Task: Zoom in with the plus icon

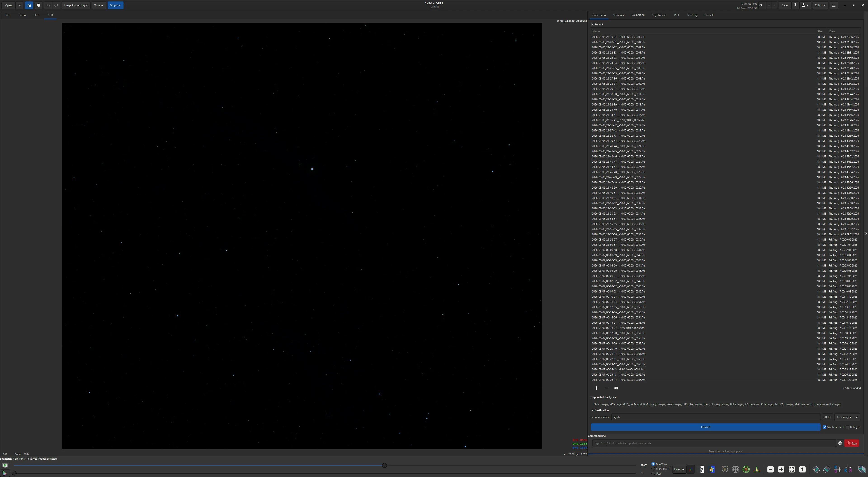Action: (781, 469)
